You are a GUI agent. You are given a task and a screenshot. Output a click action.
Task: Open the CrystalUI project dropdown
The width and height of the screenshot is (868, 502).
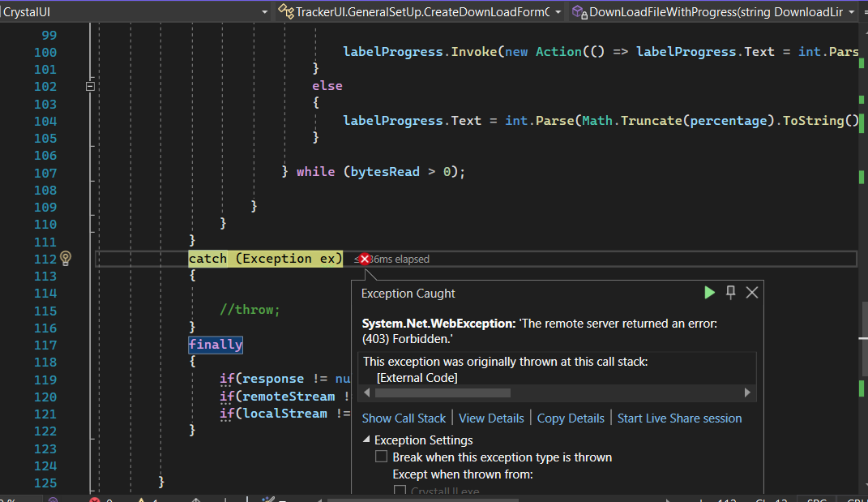(x=264, y=11)
